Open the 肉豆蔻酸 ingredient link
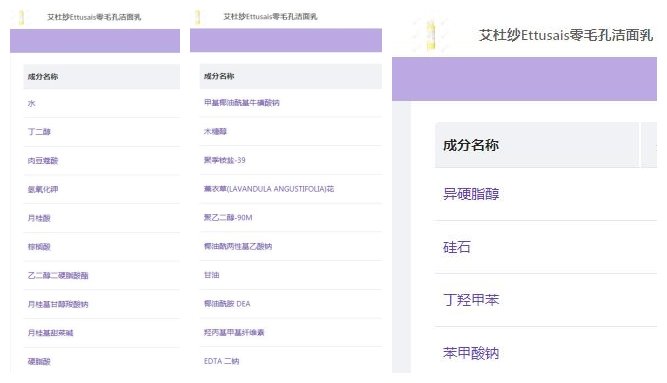Viewport: 667px width, 383px height. (x=43, y=161)
